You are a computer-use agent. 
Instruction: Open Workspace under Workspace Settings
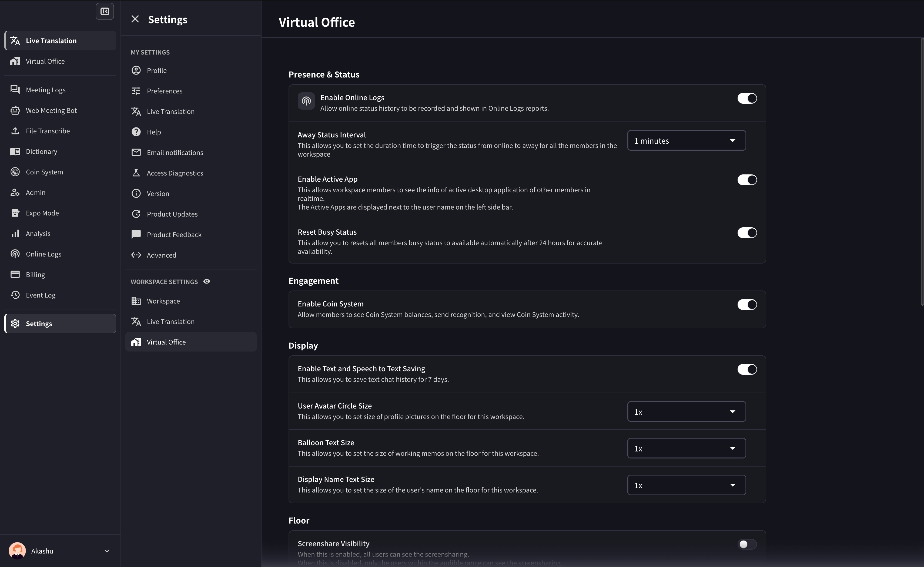[191, 301]
